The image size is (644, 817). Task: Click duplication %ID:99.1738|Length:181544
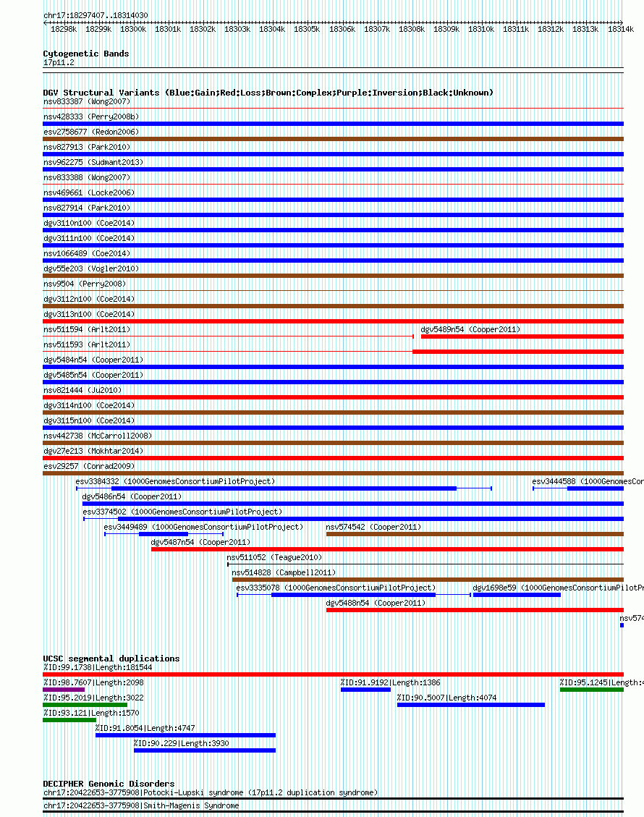[98, 667]
